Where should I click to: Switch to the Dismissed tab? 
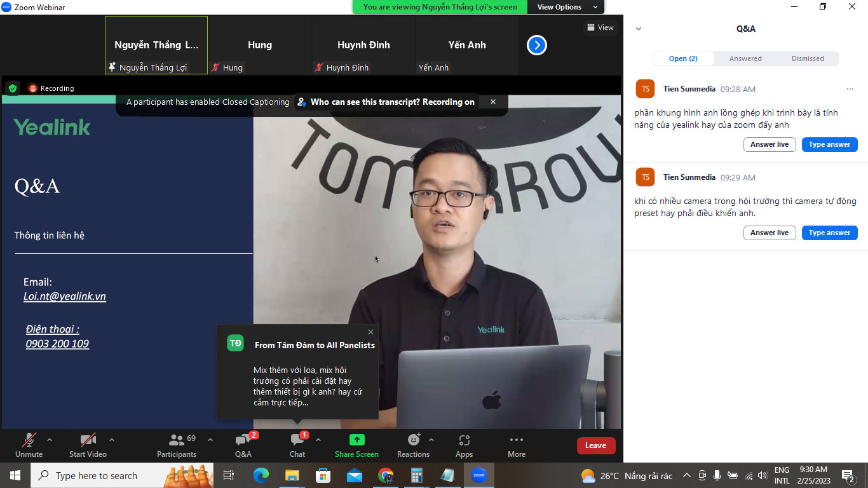pos(808,58)
